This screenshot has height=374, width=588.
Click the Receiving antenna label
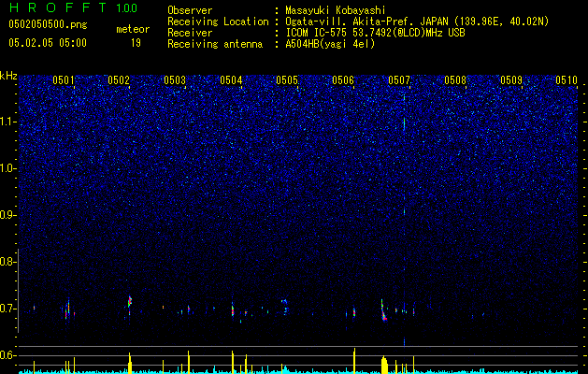215,44
